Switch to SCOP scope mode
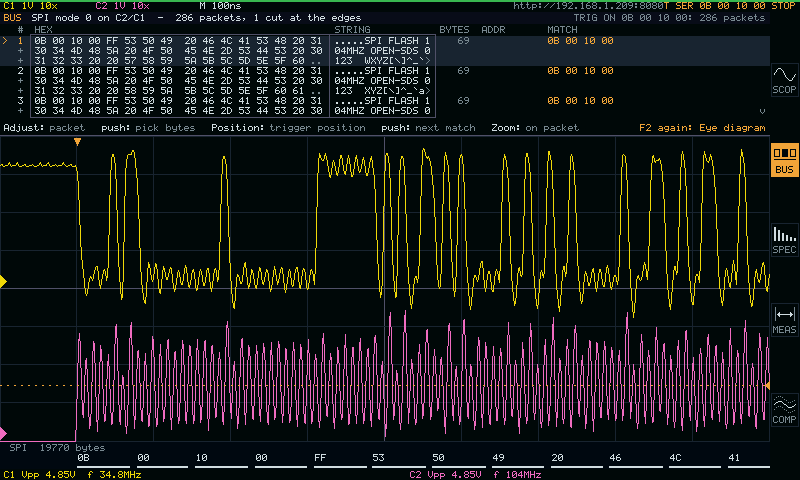The height and width of the screenshot is (480, 800). (784, 80)
